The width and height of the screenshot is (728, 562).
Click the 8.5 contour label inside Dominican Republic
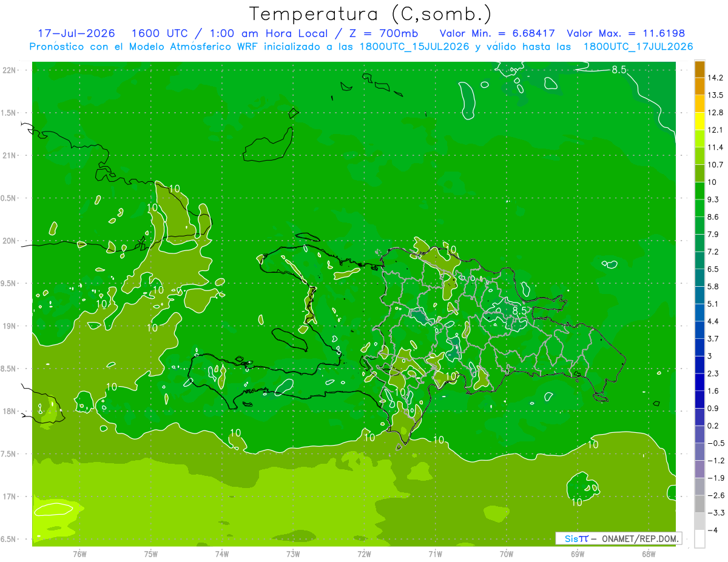[520, 310]
